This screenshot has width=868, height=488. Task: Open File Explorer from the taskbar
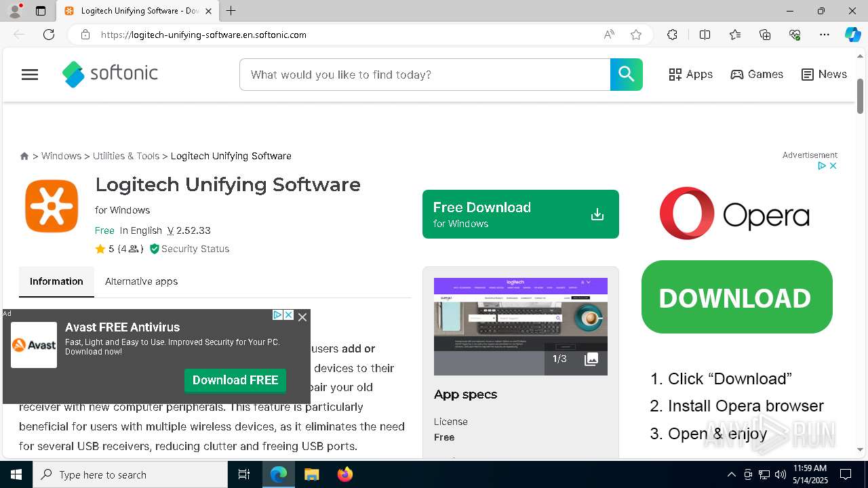coord(311,474)
